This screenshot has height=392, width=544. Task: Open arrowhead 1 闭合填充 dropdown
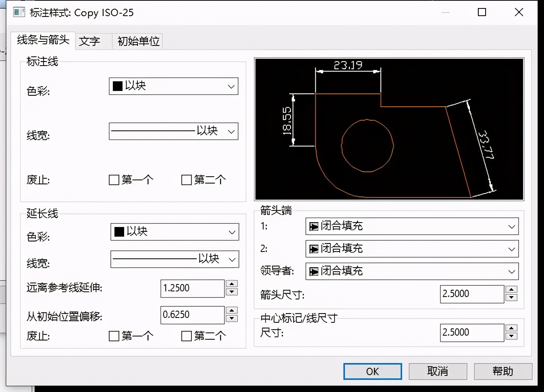[x=412, y=226]
